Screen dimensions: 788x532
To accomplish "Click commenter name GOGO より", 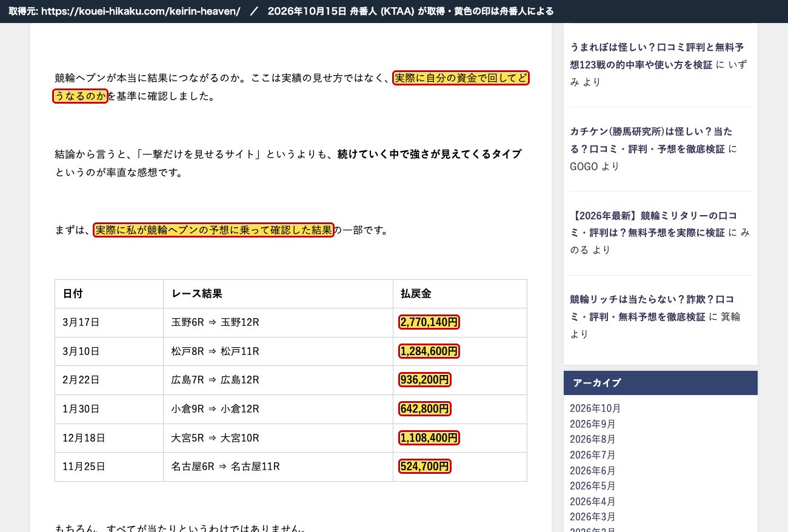I will pyautogui.click(x=595, y=166).
